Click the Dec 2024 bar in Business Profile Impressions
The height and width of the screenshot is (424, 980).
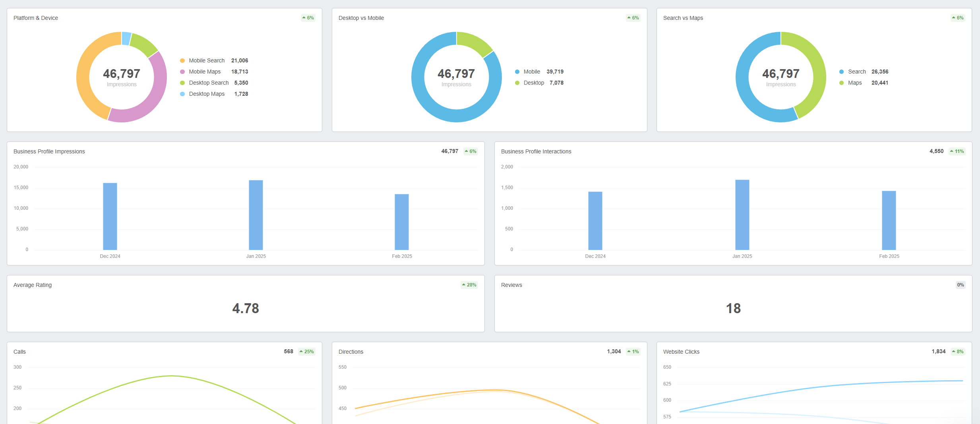coord(110,216)
